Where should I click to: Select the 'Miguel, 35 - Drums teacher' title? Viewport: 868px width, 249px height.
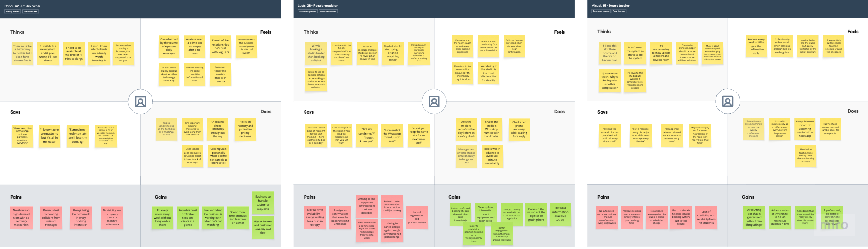610,6
